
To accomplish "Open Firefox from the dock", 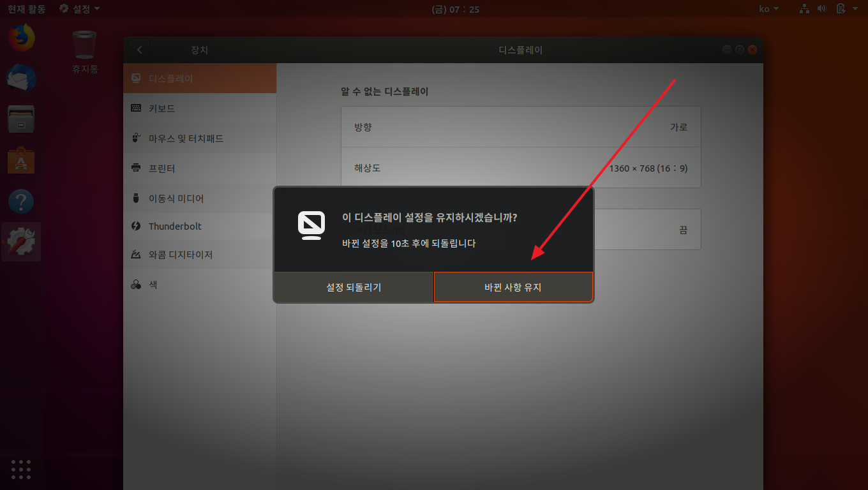I will pos(21,38).
